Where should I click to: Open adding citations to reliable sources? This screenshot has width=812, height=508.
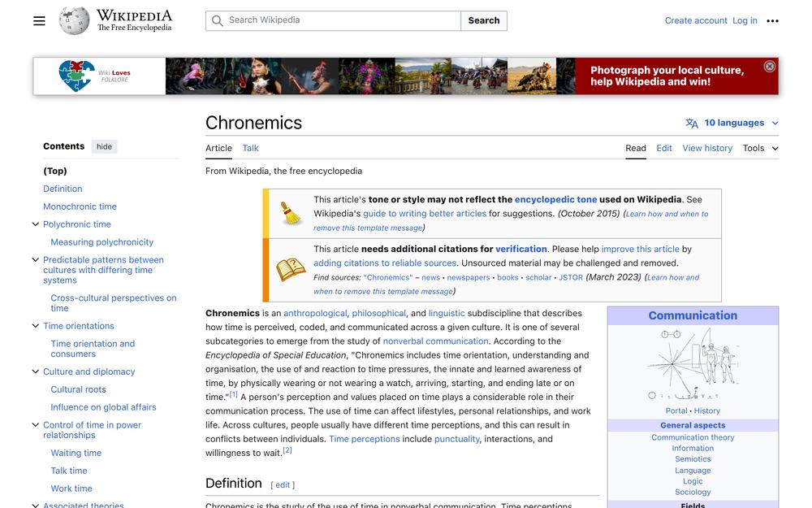[385, 263]
